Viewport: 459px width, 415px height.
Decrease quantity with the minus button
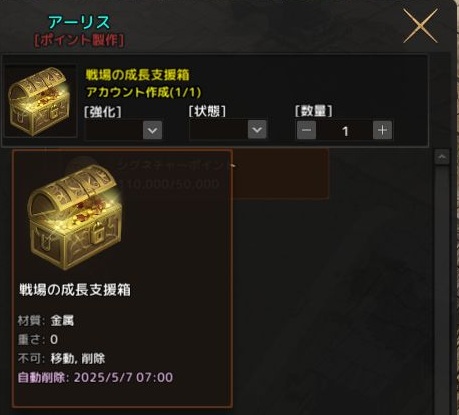click(x=306, y=130)
